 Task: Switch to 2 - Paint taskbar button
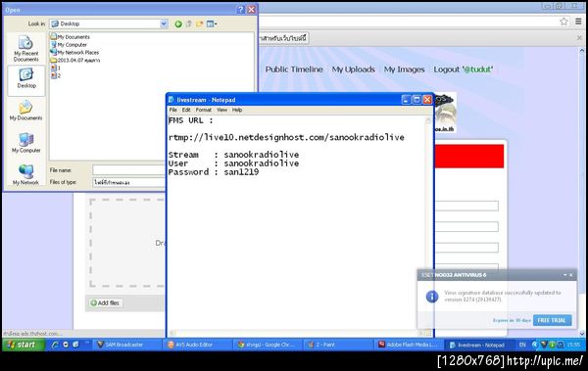(337, 345)
